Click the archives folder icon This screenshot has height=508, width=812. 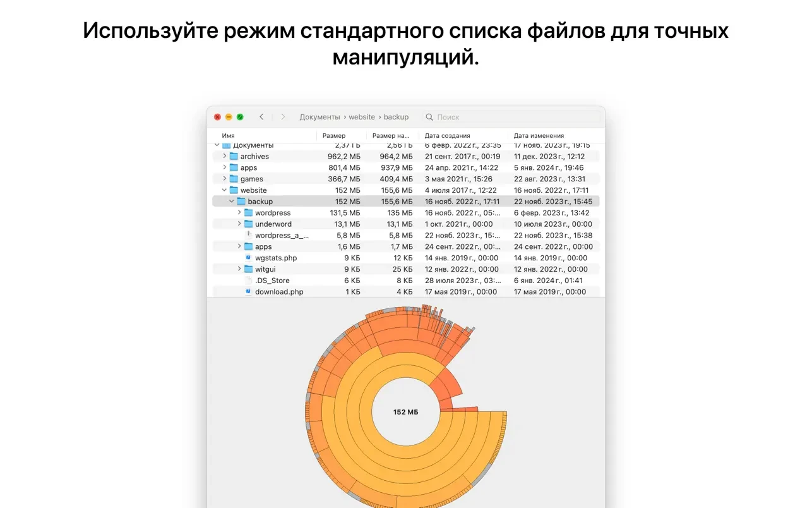234,157
